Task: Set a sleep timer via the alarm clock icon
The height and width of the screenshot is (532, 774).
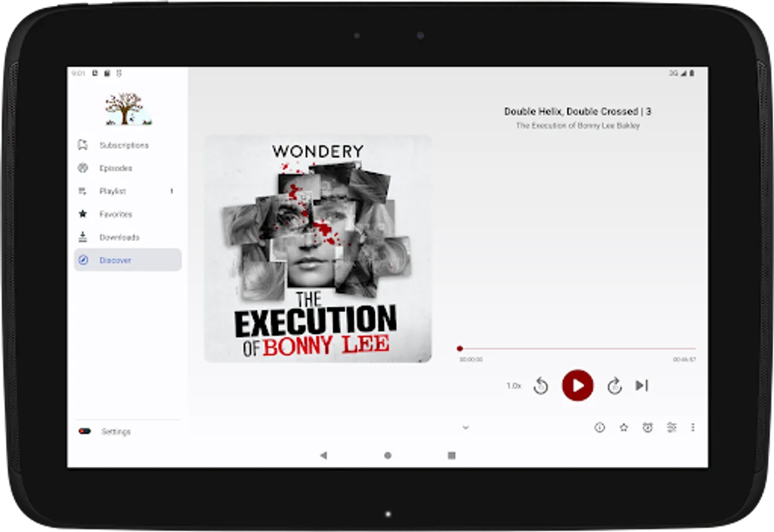Action: (x=647, y=427)
